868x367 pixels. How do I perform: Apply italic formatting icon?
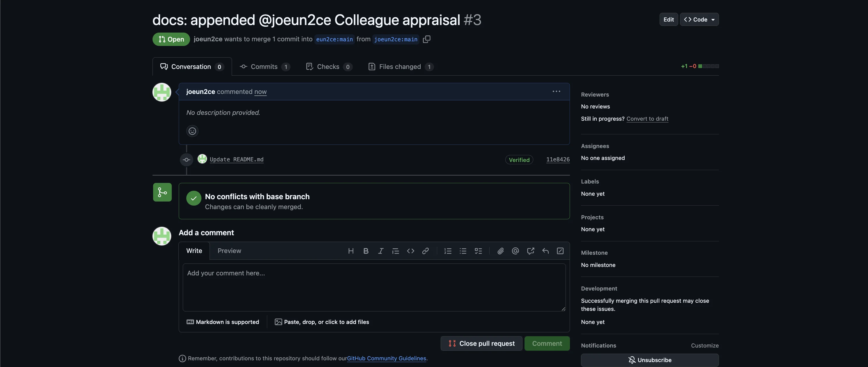click(x=380, y=251)
